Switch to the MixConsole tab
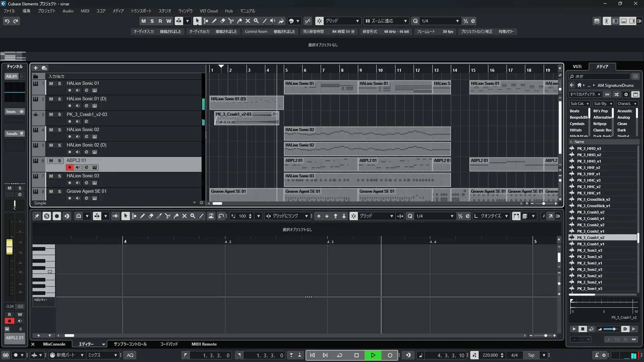644x362 pixels. [54, 344]
